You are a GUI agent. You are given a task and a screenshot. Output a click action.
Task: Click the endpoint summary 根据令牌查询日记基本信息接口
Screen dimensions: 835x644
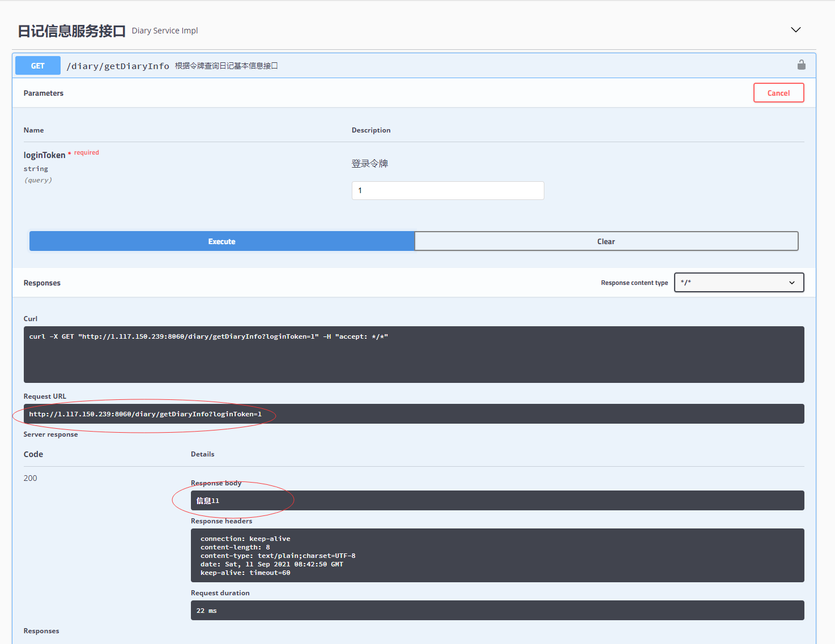[227, 66]
